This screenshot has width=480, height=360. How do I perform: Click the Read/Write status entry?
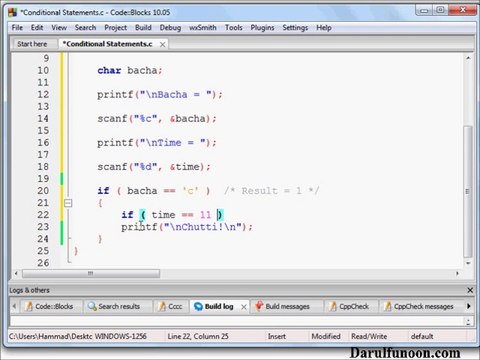point(369,336)
